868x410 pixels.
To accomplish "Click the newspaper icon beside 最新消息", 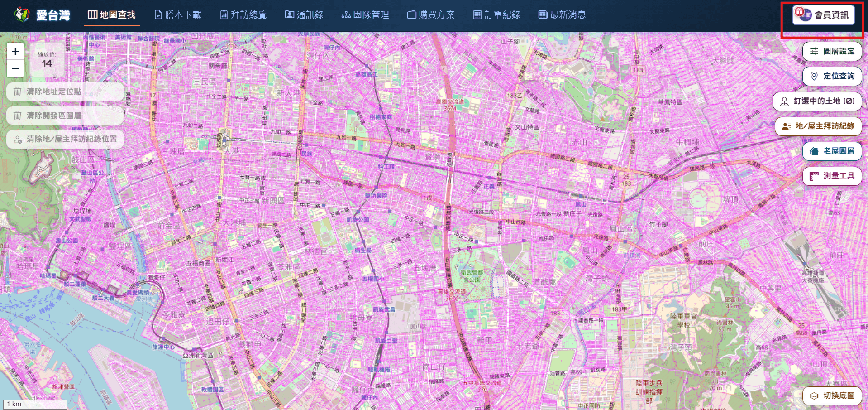I will (x=543, y=15).
